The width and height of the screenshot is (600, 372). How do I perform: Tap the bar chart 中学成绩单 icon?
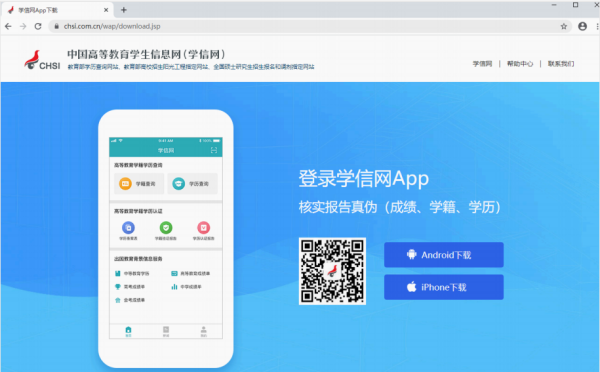click(174, 287)
